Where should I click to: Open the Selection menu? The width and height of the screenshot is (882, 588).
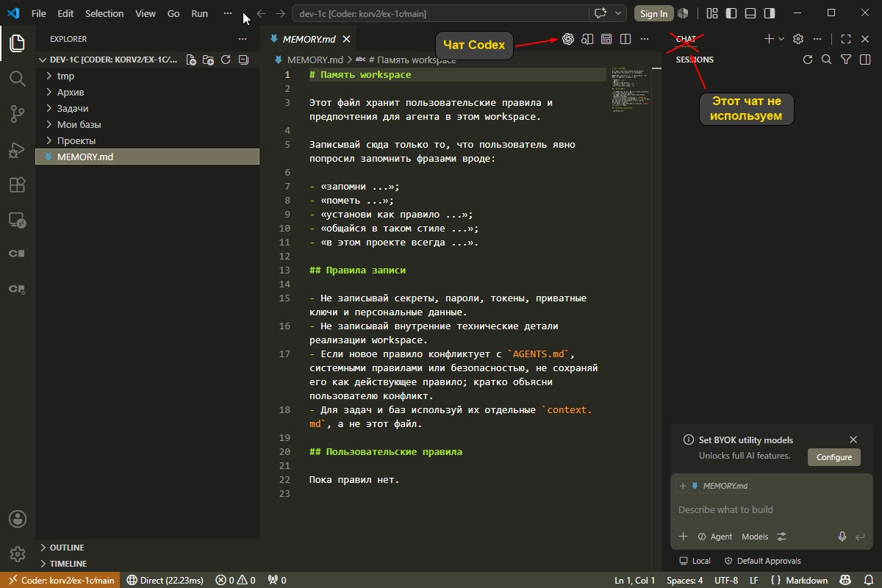click(104, 13)
